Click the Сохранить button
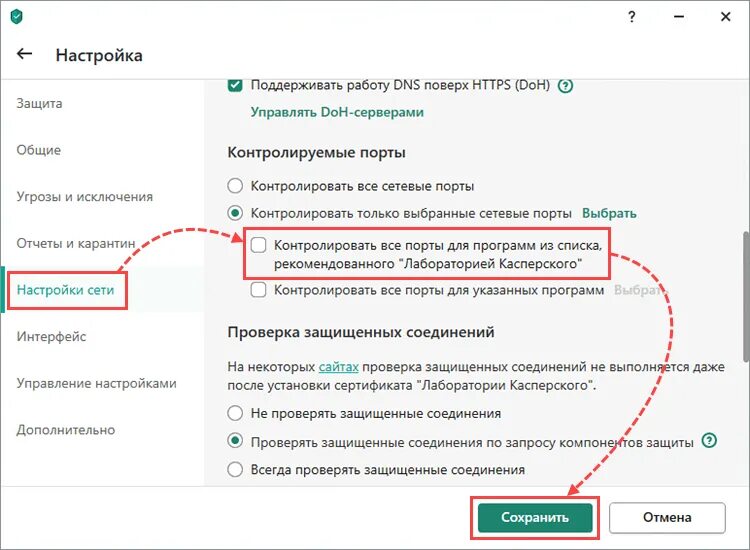The height and width of the screenshot is (550, 750). coord(535,517)
